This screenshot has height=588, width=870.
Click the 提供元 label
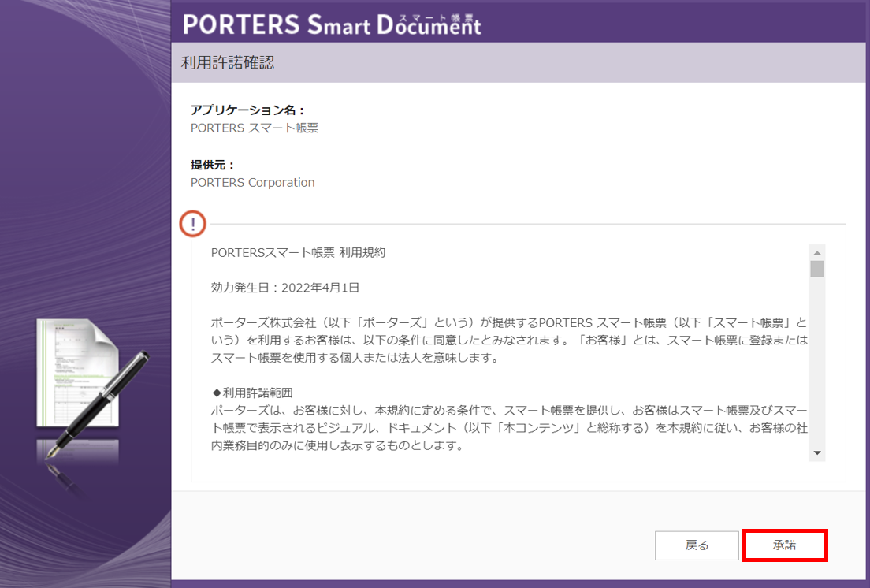pos(213,165)
